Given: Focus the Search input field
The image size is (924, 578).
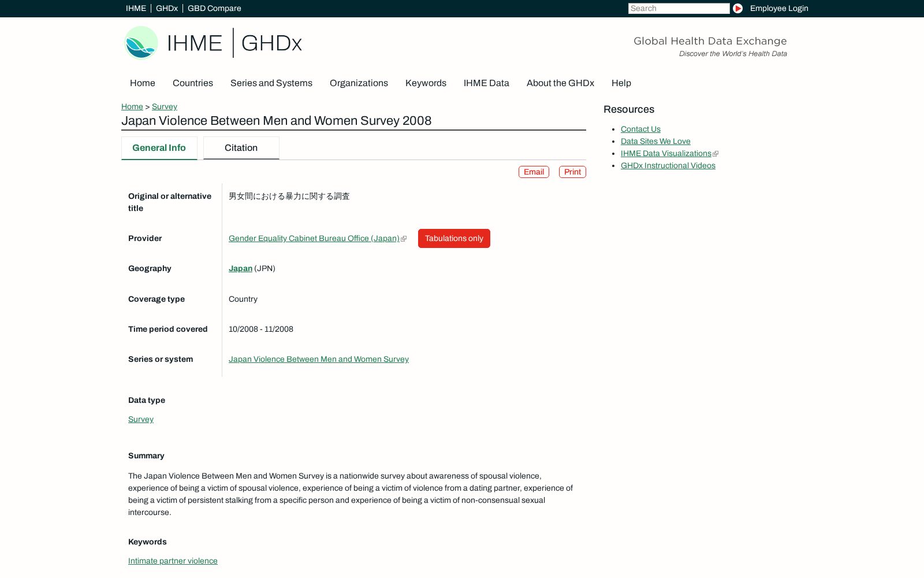Looking at the screenshot, I should point(679,8).
